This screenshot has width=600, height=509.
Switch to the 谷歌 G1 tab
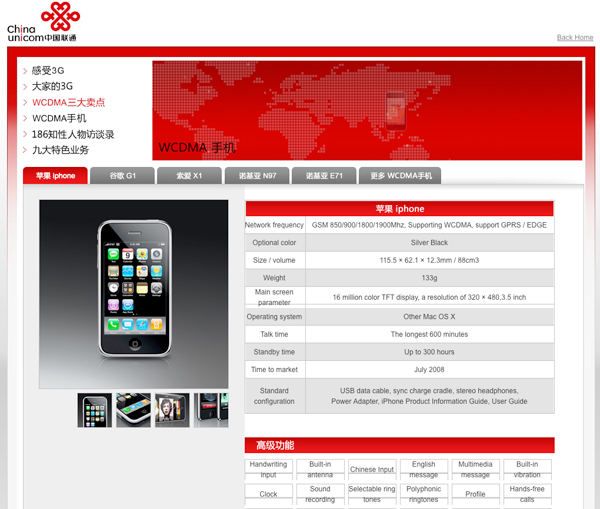point(122,176)
